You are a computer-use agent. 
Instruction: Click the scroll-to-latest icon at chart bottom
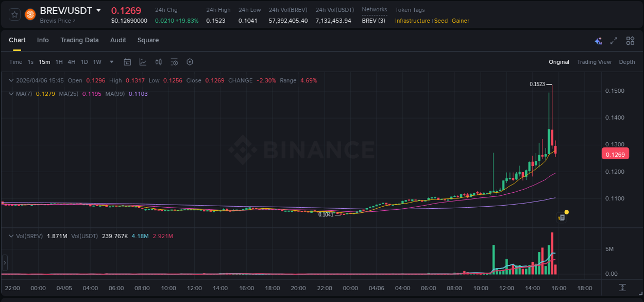click(x=622, y=288)
